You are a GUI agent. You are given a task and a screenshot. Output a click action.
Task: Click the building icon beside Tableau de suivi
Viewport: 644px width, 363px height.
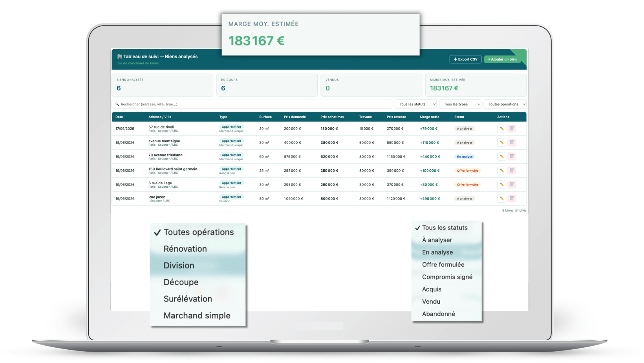pyautogui.click(x=120, y=57)
